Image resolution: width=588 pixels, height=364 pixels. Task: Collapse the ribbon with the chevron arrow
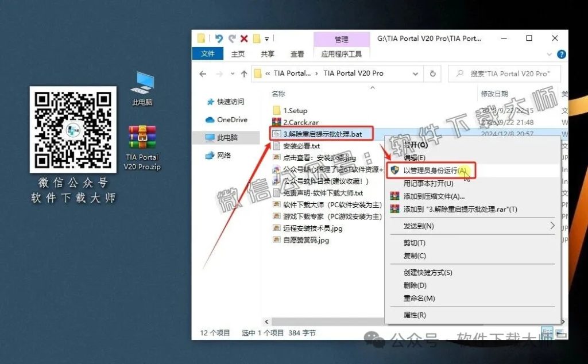pyautogui.click(x=550, y=54)
